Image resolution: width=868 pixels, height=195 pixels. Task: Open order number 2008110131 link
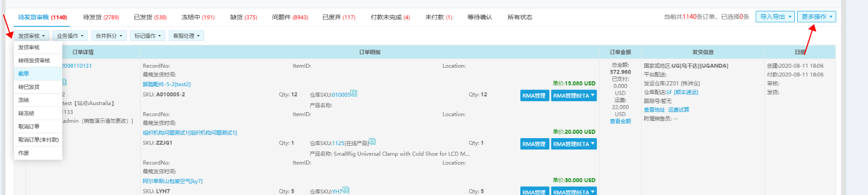(x=76, y=66)
